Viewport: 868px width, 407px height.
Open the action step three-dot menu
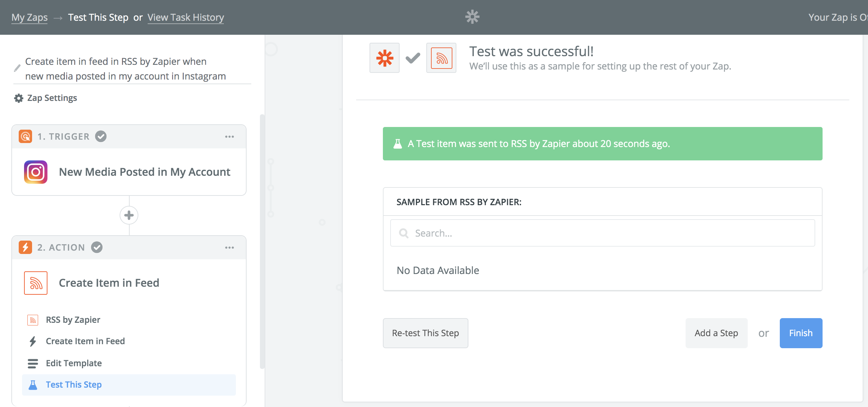click(230, 247)
